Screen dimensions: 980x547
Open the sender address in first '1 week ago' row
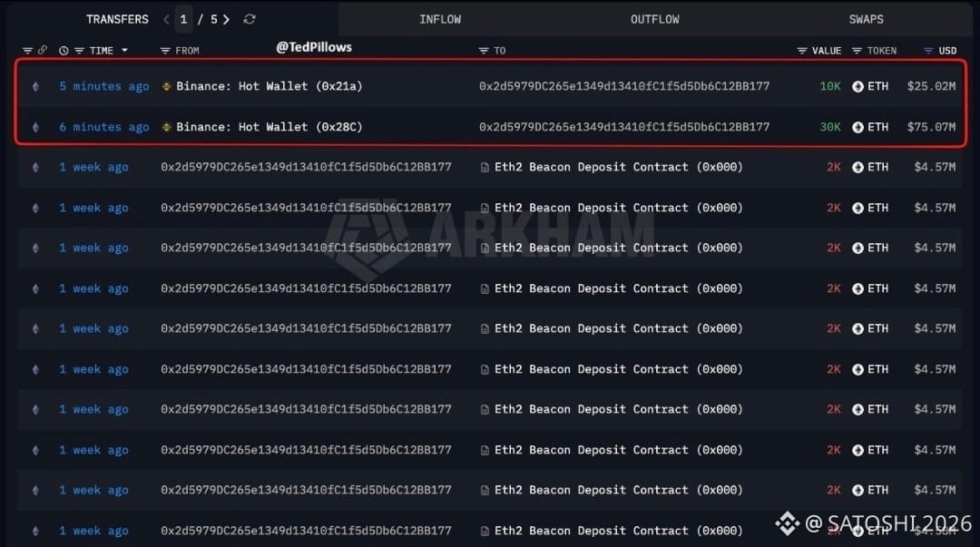coord(306,167)
